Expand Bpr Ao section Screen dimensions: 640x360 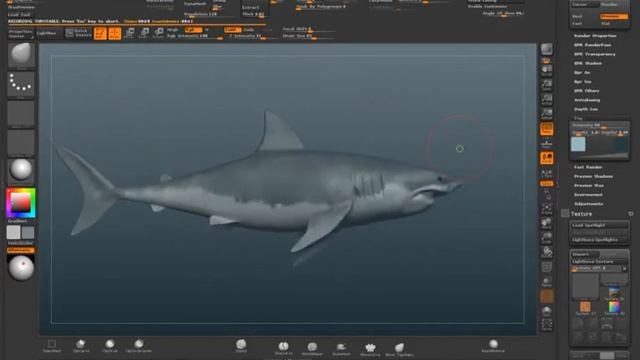pyautogui.click(x=582, y=73)
